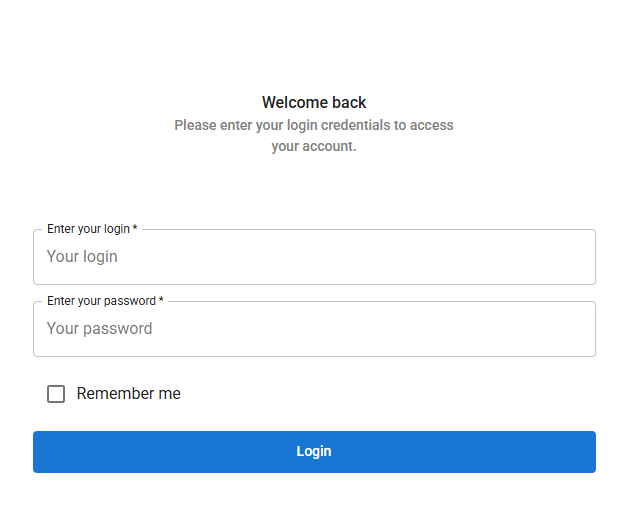Click the right edge of the Login button
The height and width of the screenshot is (530, 628).
(587, 452)
